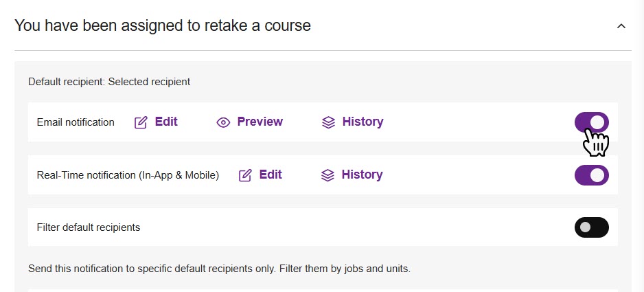This screenshot has width=644, height=292.
Task: View the Email notification History text link
Action: (x=363, y=122)
